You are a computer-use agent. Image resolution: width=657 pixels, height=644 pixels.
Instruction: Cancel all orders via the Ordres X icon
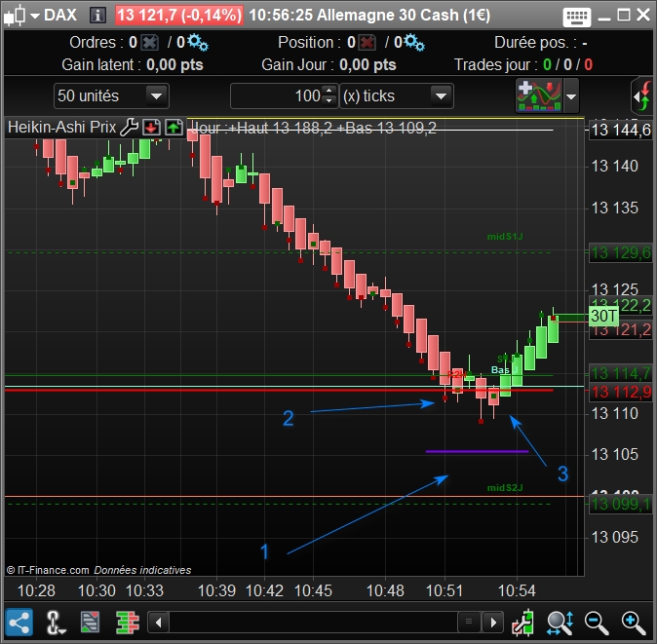coord(149,42)
